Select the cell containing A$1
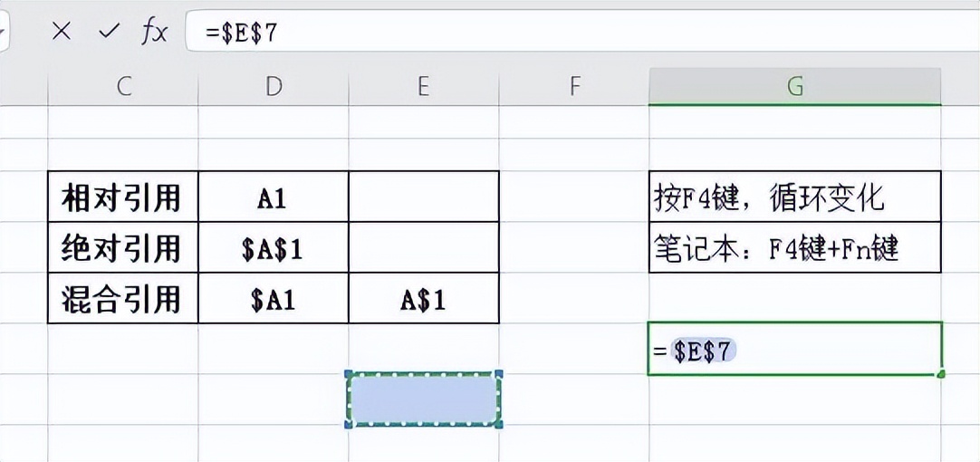The height and width of the screenshot is (462, 980). click(424, 298)
